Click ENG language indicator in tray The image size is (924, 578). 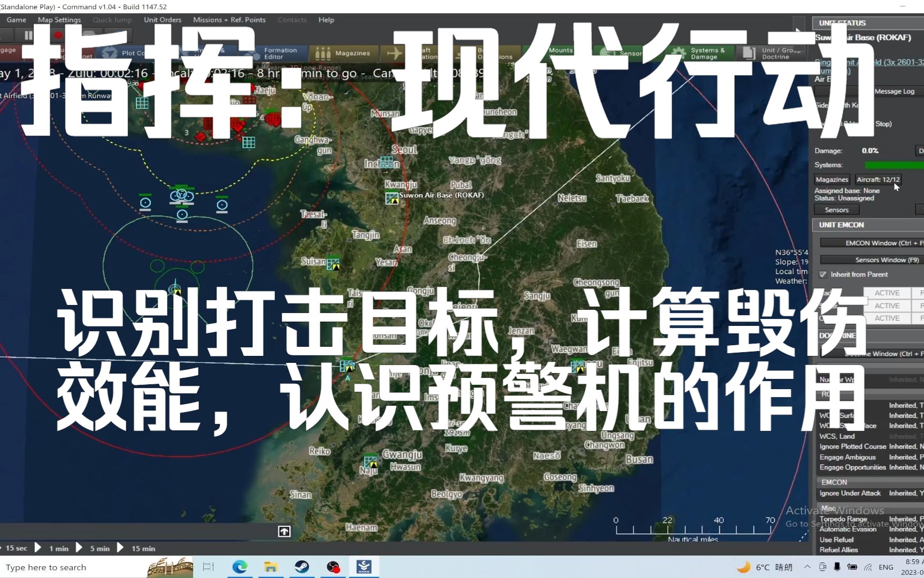[x=886, y=567]
